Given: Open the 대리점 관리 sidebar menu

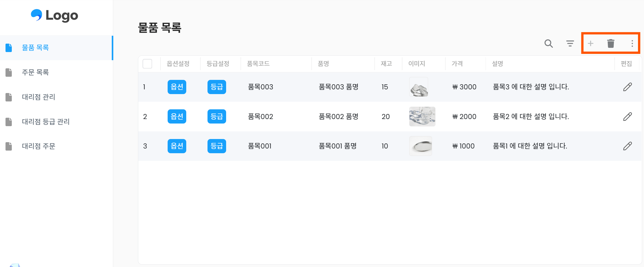Looking at the screenshot, I should pos(39,97).
